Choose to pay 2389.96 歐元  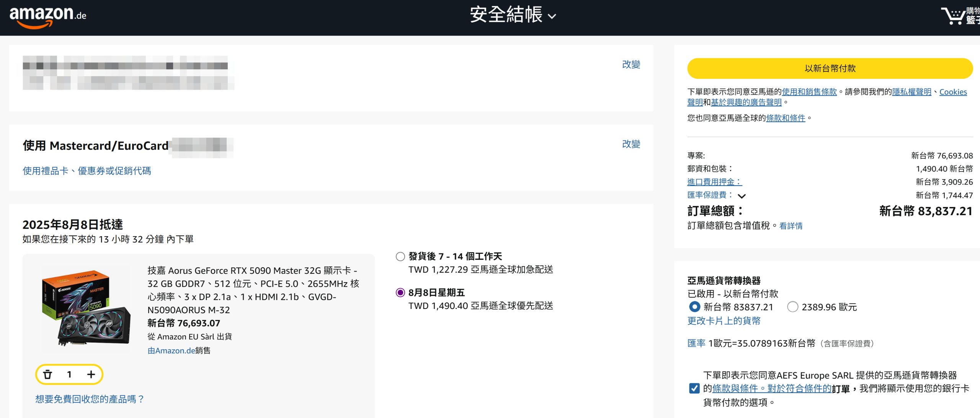(x=792, y=307)
